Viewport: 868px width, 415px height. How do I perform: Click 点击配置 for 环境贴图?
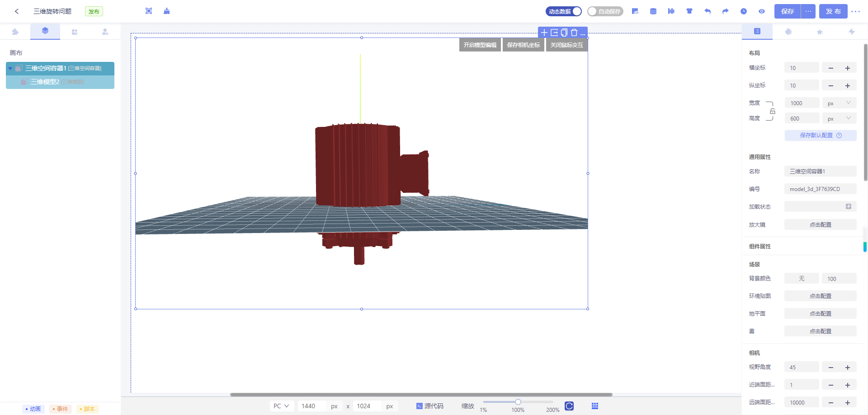pos(821,296)
